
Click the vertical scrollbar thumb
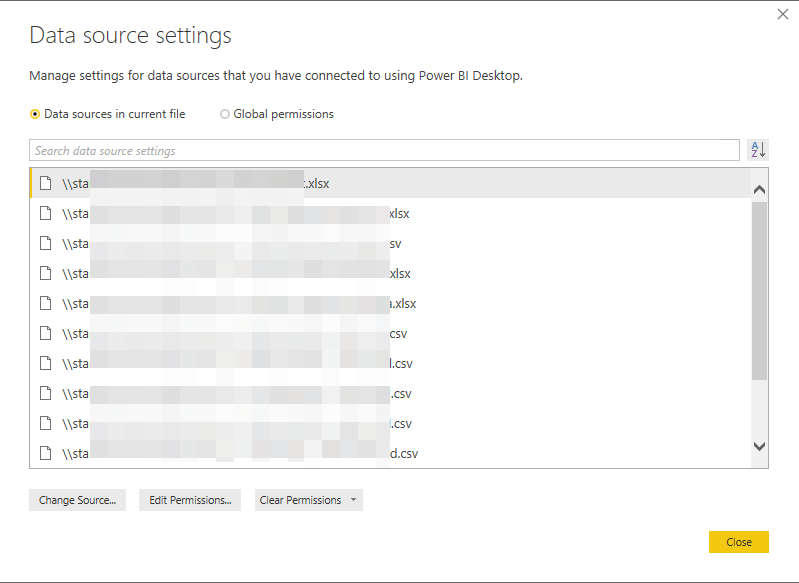click(759, 290)
